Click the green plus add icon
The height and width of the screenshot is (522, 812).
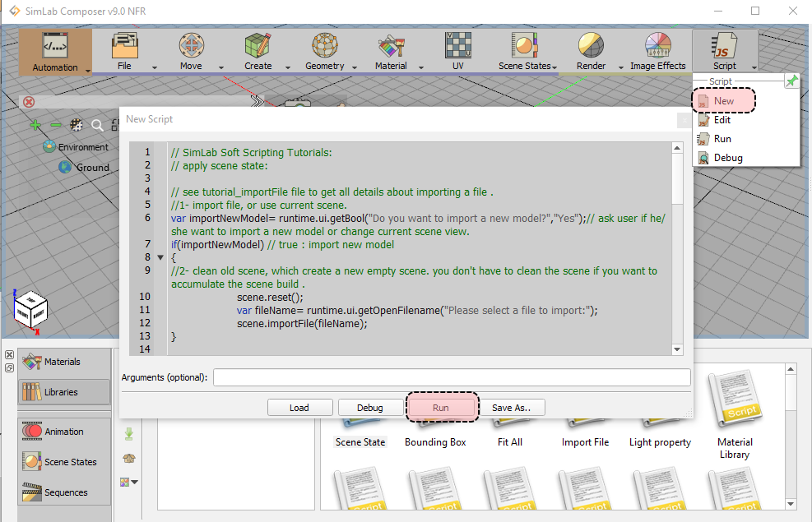click(35, 125)
